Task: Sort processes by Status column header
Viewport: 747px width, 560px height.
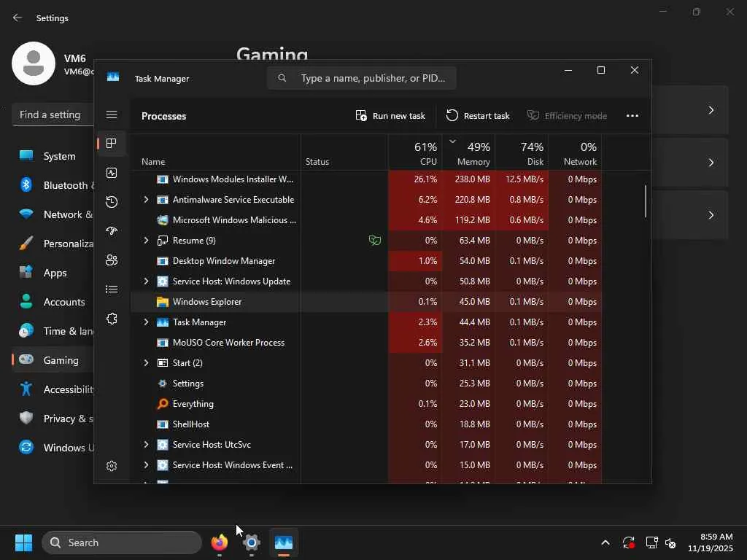Action: coord(344,152)
